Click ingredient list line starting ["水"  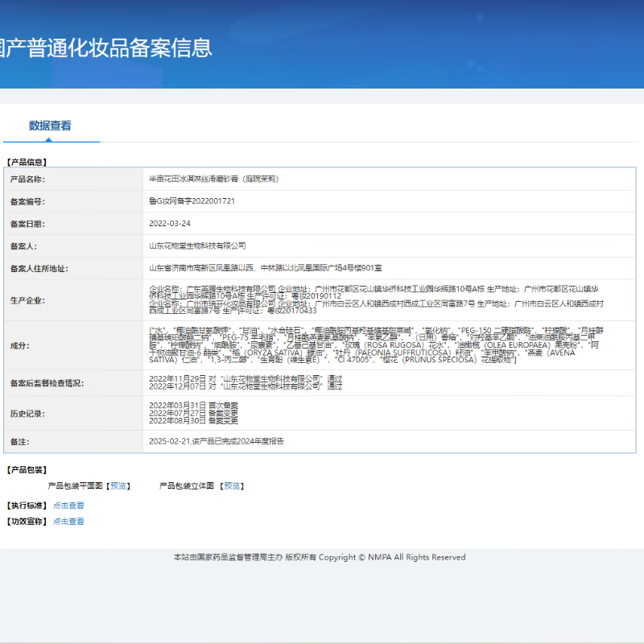(376, 331)
